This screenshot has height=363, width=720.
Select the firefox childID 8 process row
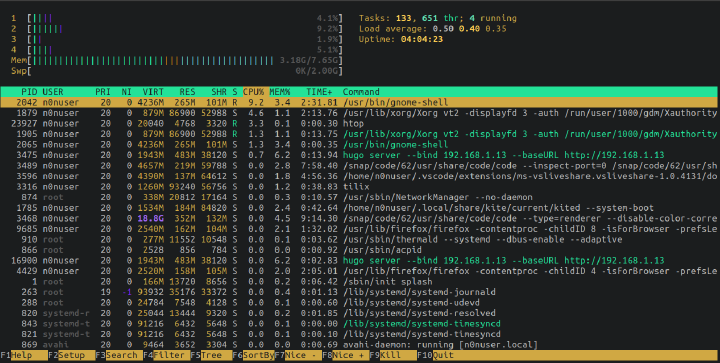click(x=359, y=229)
